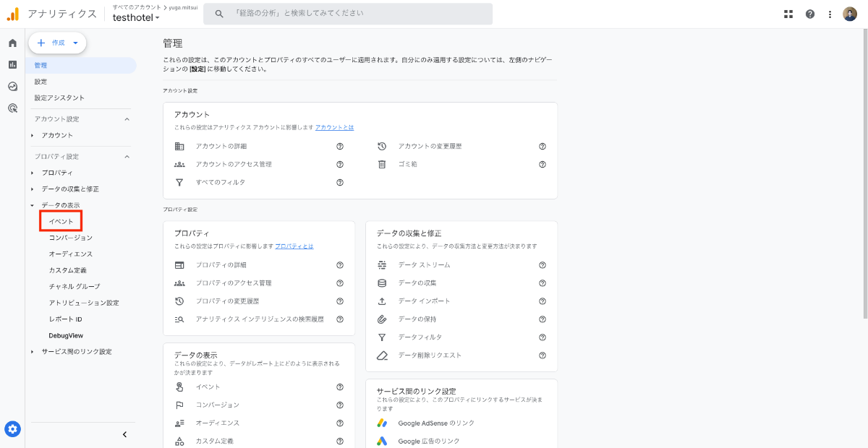Viewport: 868px width, 448px height.
Task: Select DebugView in the sidebar
Action: (66, 335)
